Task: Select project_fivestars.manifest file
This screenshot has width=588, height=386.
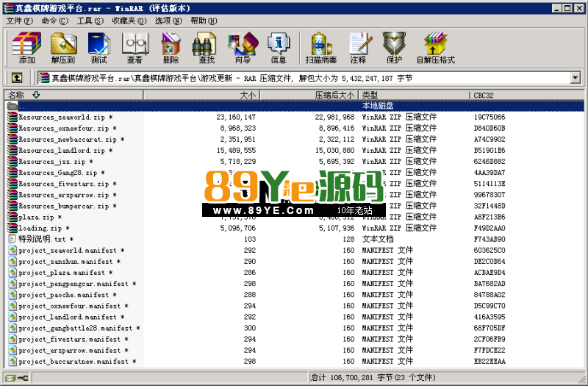Action: (x=73, y=339)
